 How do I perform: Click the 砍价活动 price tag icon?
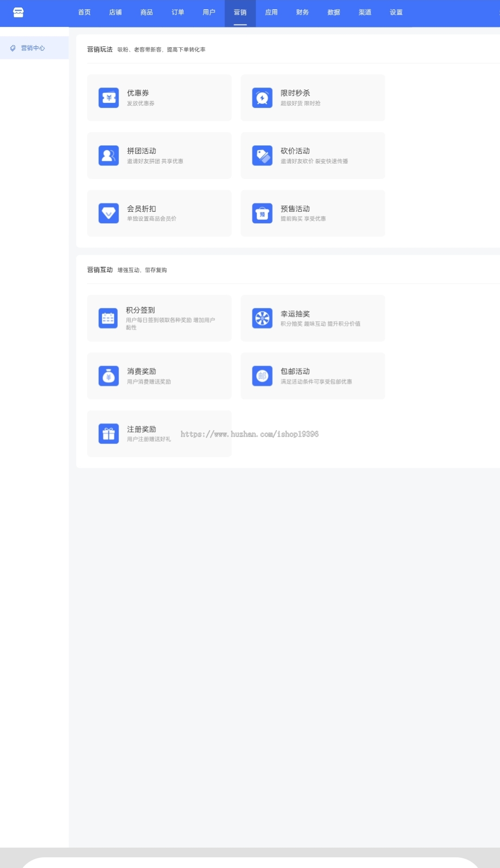(262, 156)
